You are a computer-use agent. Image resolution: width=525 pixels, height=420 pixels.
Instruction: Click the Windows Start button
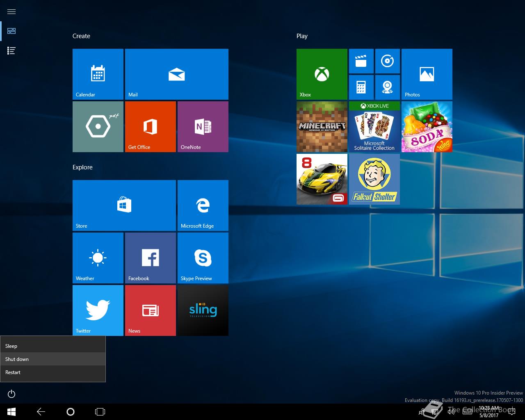tap(11, 411)
